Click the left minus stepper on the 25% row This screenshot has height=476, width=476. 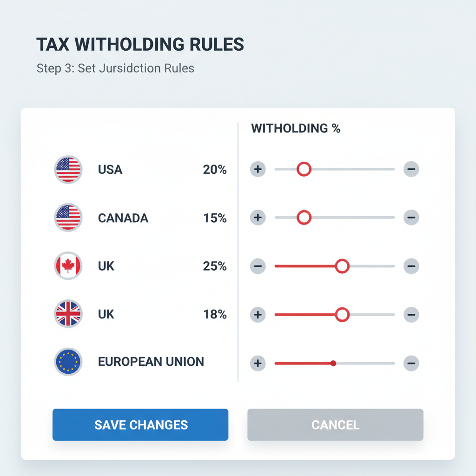tap(258, 266)
